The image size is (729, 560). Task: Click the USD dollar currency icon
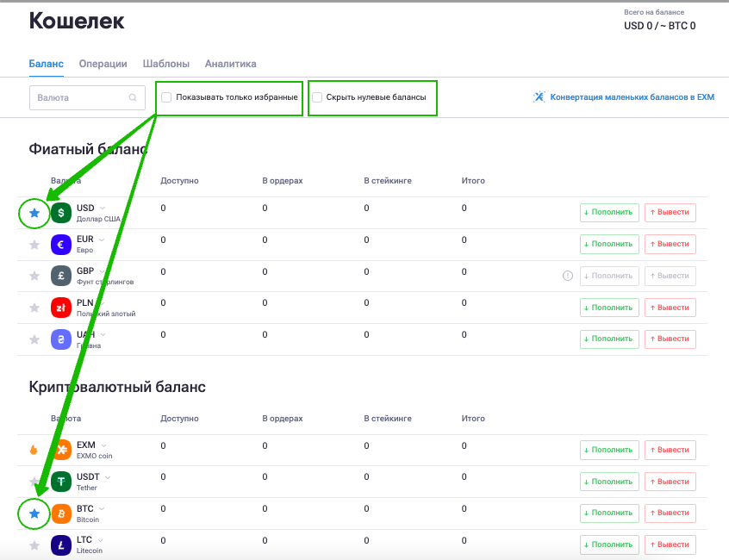coord(61,213)
